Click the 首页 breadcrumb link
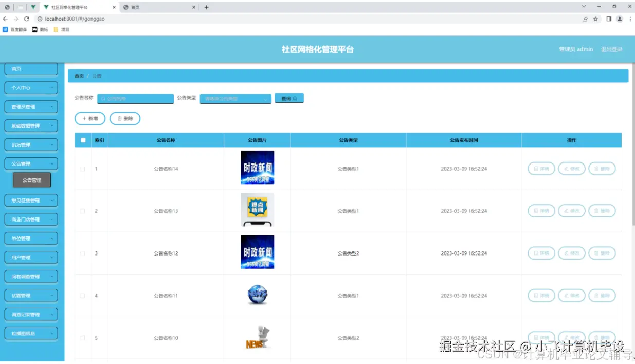The image size is (635, 364). 79,76
